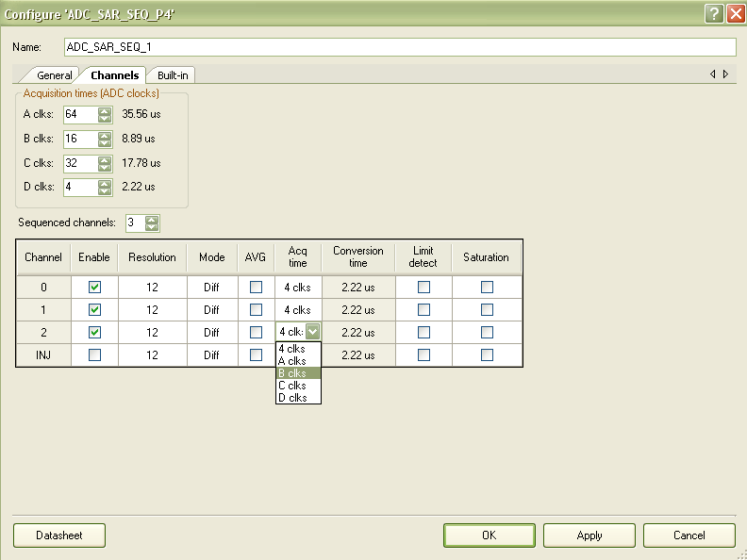Choose 'D clks' in the dropdown list
The height and width of the screenshot is (560, 747).
[x=298, y=398]
